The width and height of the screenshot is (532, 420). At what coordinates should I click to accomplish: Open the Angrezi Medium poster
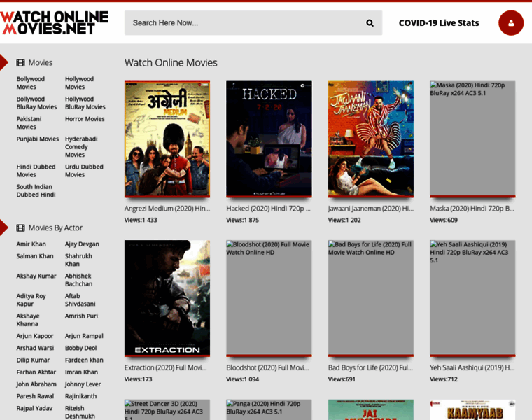(167, 139)
